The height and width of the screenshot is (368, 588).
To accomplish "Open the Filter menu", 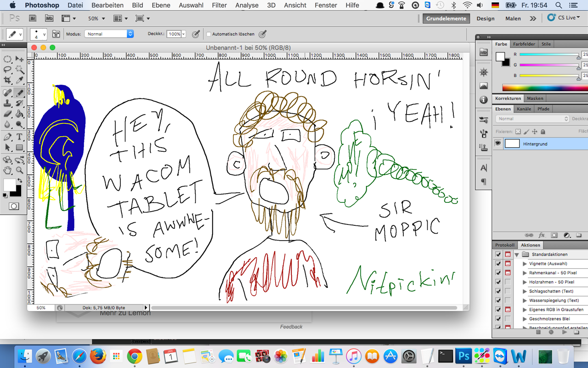I will point(219,6).
